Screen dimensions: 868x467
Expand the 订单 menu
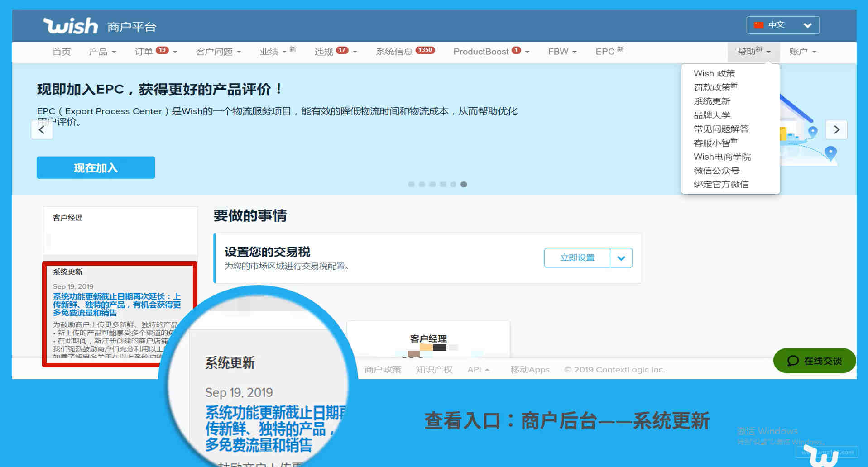tap(156, 52)
